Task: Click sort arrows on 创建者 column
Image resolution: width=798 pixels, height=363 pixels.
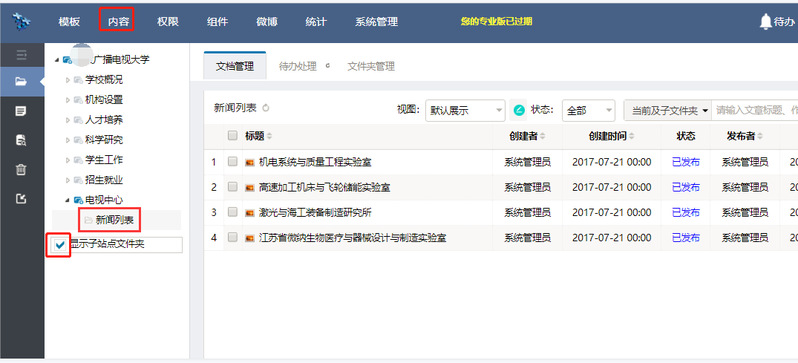Action: pos(543,136)
